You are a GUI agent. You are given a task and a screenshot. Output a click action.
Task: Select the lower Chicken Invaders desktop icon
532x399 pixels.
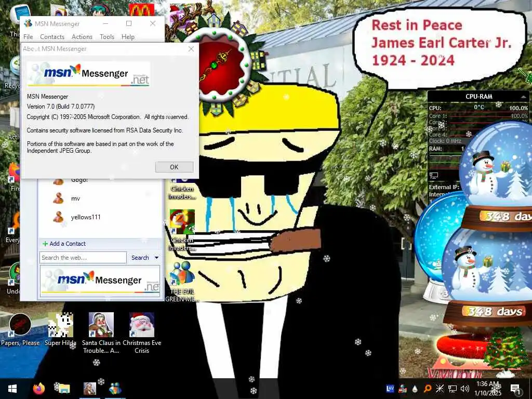pos(182,230)
